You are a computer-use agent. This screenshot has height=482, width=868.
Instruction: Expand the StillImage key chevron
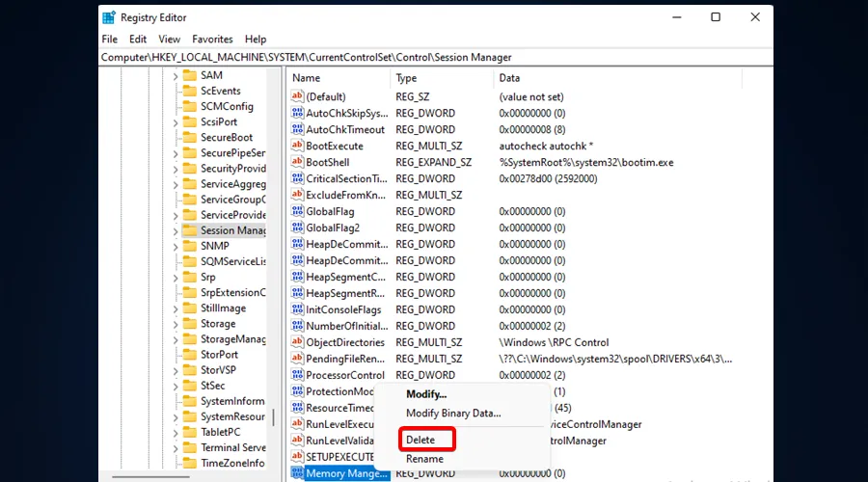click(x=176, y=308)
